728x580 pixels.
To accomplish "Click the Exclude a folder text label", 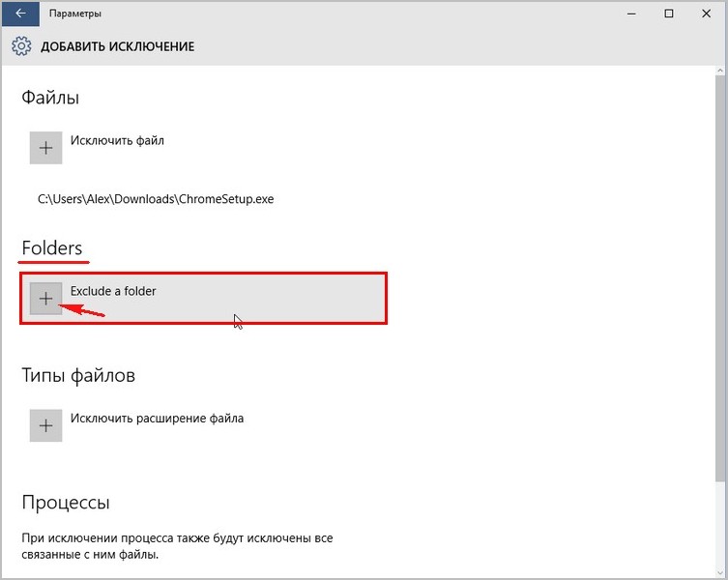I will [113, 290].
